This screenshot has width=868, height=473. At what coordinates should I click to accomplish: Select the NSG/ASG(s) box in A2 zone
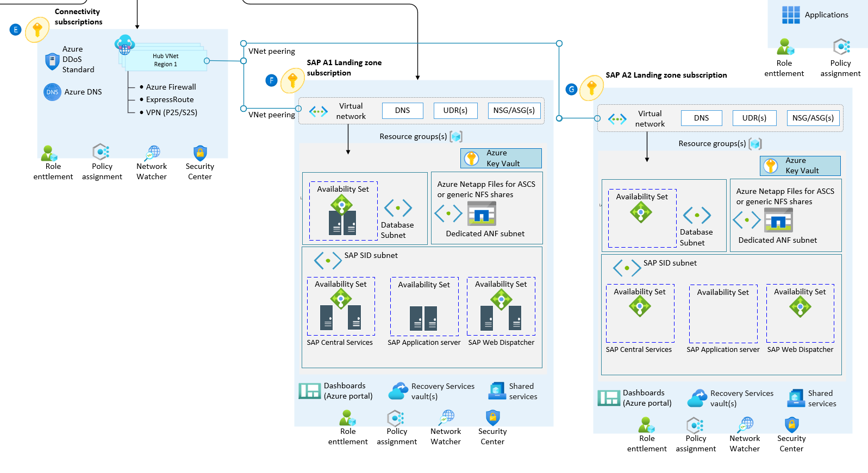[813, 118]
